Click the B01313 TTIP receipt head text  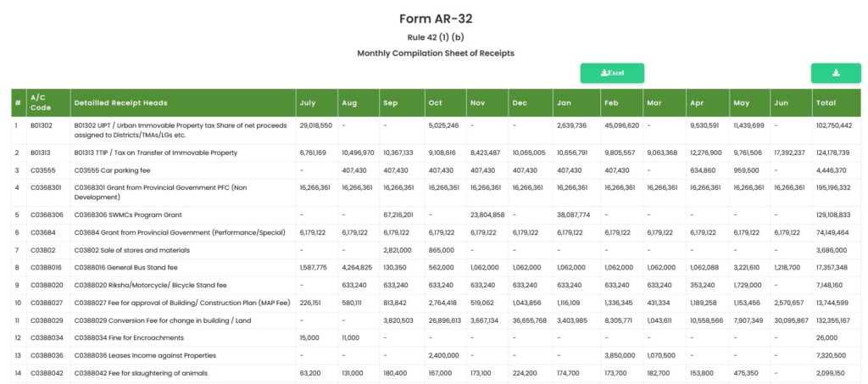pyautogui.click(x=156, y=153)
